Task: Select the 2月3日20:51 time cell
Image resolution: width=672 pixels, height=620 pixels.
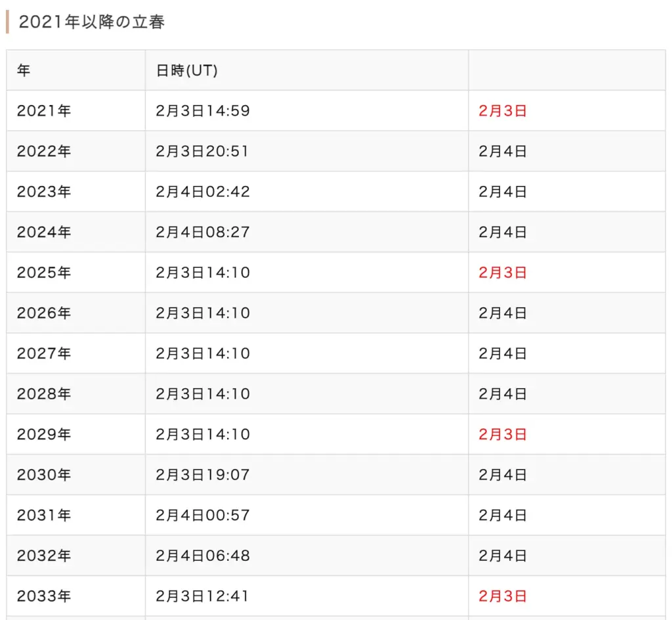Action: point(203,152)
